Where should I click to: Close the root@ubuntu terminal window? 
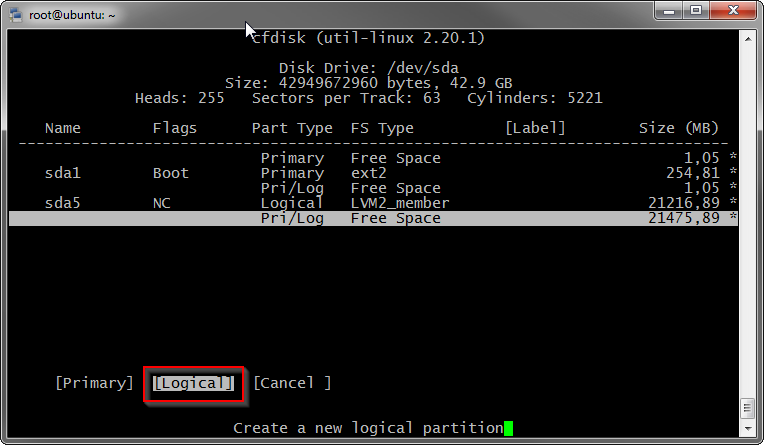point(732,11)
